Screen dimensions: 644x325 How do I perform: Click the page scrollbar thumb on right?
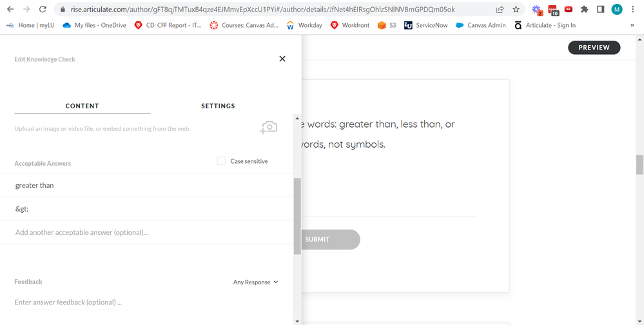[x=639, y=164]
